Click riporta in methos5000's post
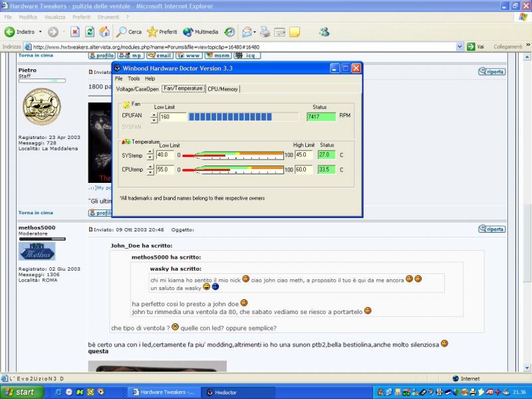532x399 pixels. click(x=491, y=229)
